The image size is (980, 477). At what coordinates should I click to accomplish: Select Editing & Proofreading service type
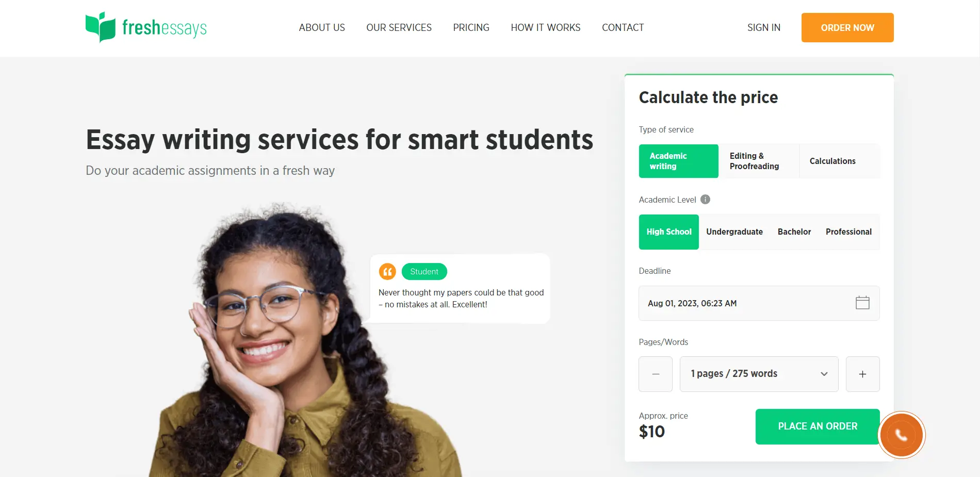[x=759, y=161]
